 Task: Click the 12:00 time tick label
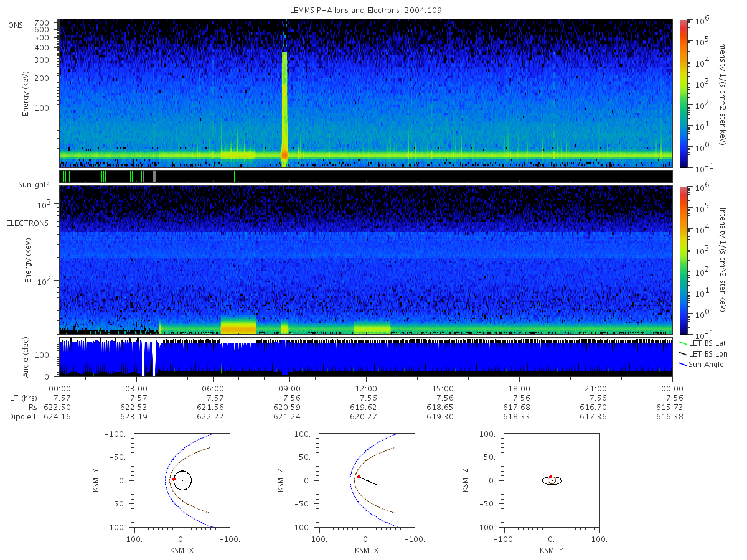coord(366,388)
